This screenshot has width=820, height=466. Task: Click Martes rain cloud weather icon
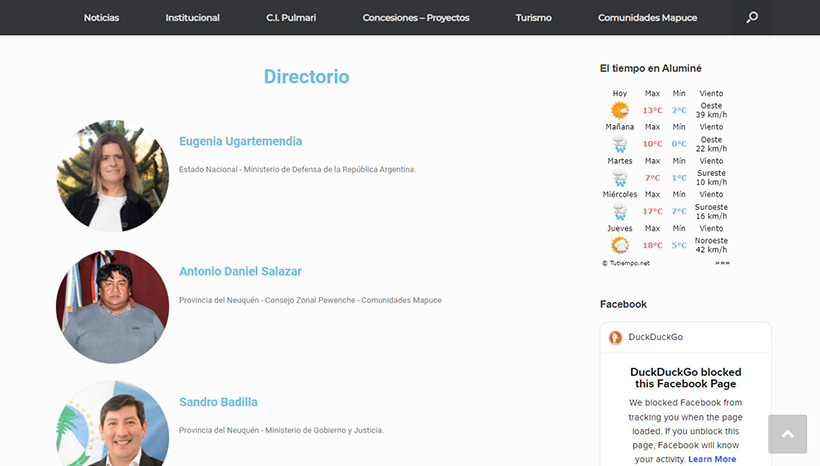620,178
